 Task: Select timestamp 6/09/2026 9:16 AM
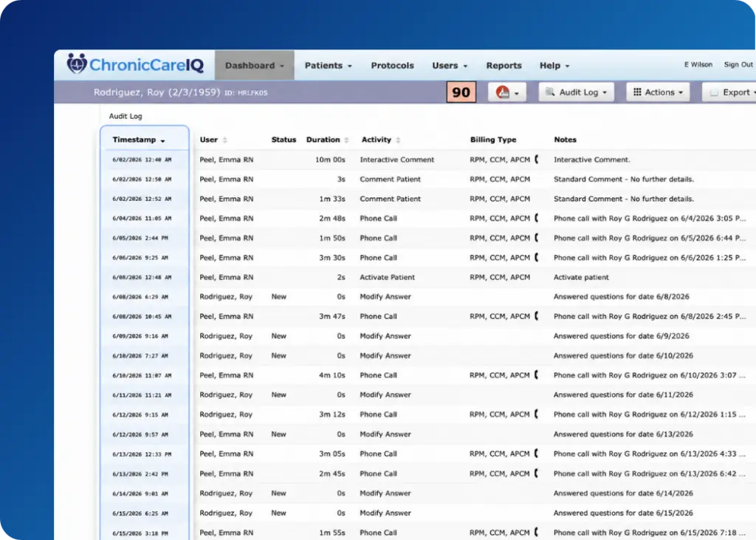[x=140, y=336]
